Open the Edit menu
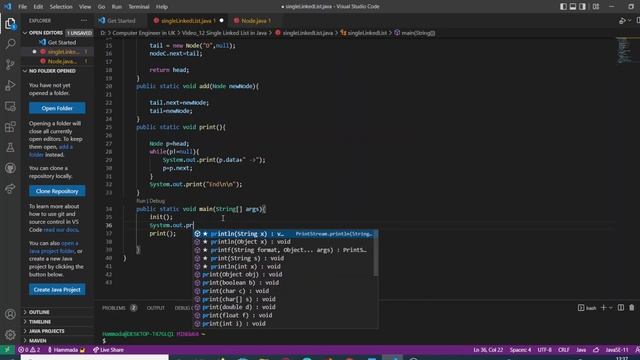 tap(38, 7)
